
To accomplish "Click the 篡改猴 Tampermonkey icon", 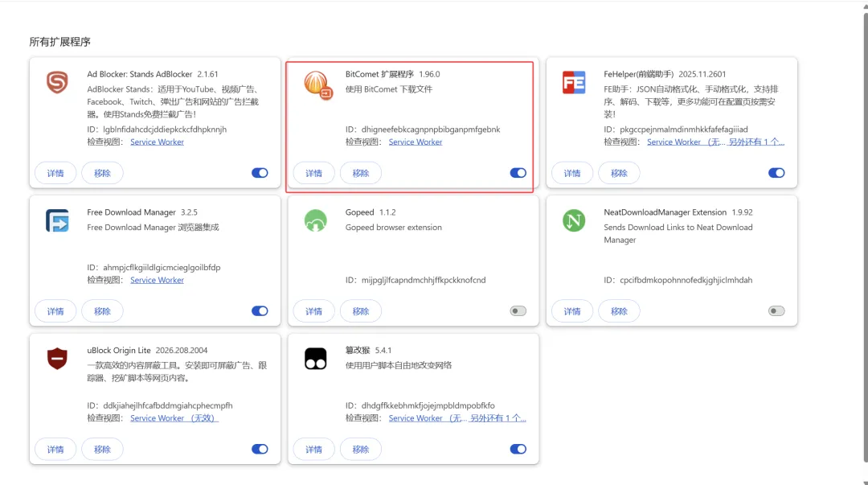I will pyautogui.click(x=316, y=359).
